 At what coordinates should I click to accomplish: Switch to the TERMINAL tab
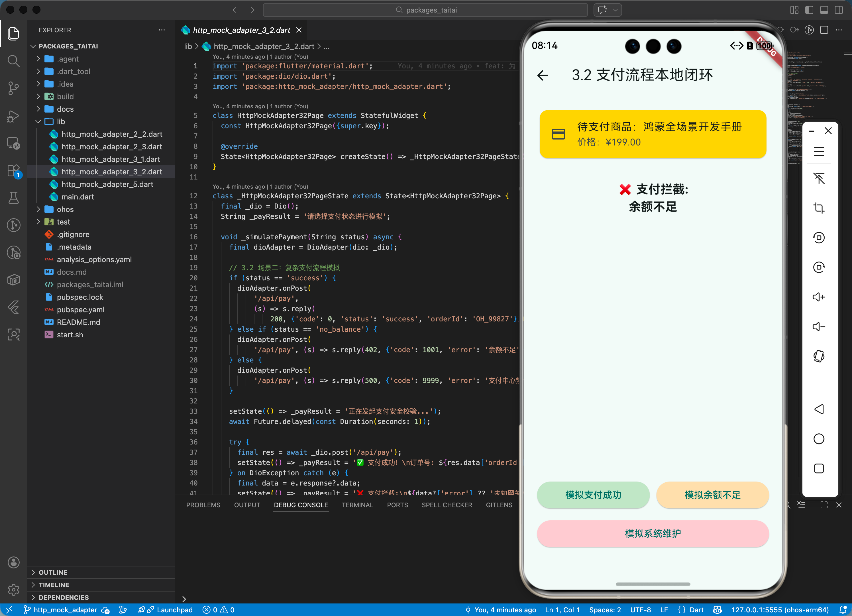coord(357,505)
